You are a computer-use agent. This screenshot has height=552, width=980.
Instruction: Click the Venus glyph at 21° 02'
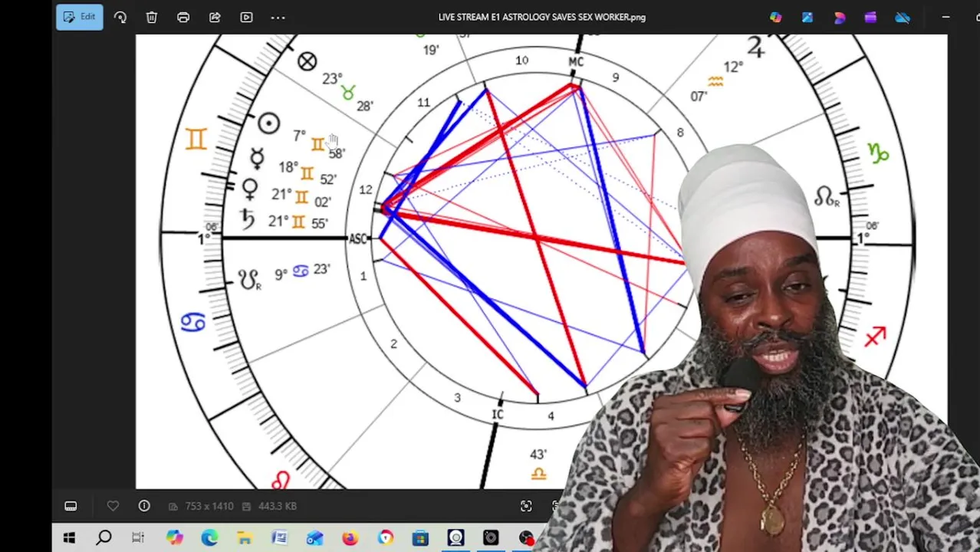(250, 189)
